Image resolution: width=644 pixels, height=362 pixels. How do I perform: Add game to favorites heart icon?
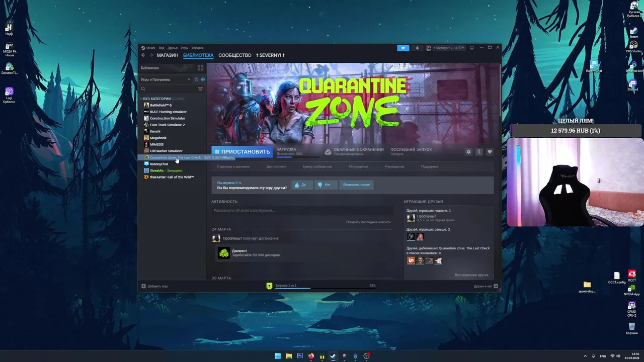(490, 152)
